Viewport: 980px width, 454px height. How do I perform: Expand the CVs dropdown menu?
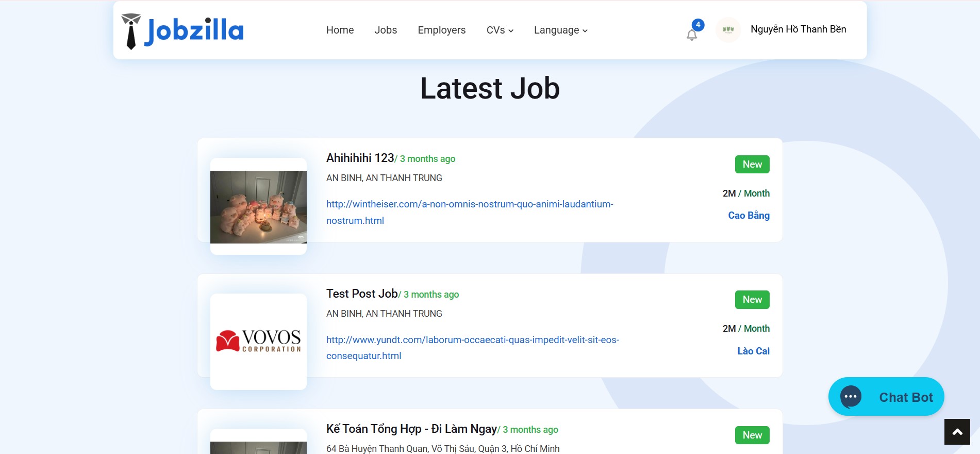(500, 30)
